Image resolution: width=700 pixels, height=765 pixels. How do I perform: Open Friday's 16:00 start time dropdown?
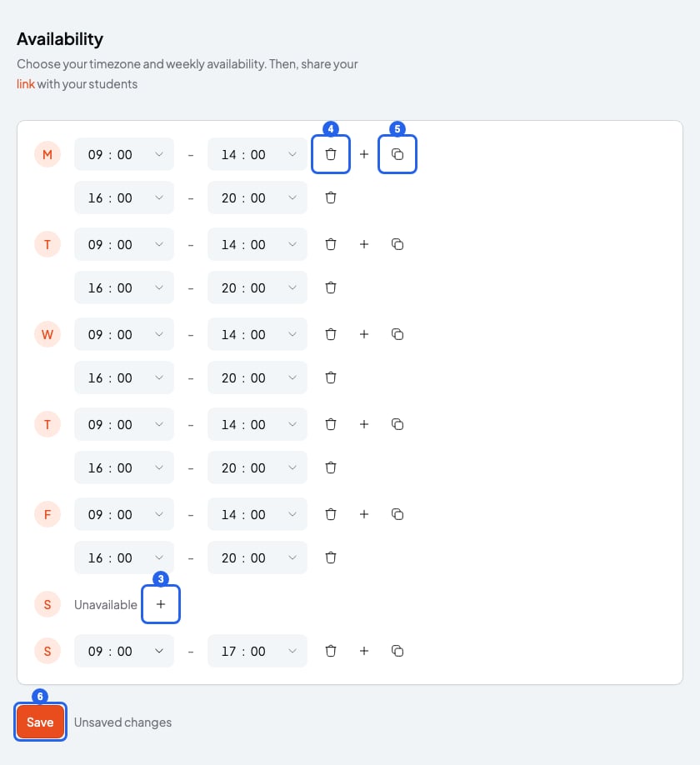coord(124,557)
